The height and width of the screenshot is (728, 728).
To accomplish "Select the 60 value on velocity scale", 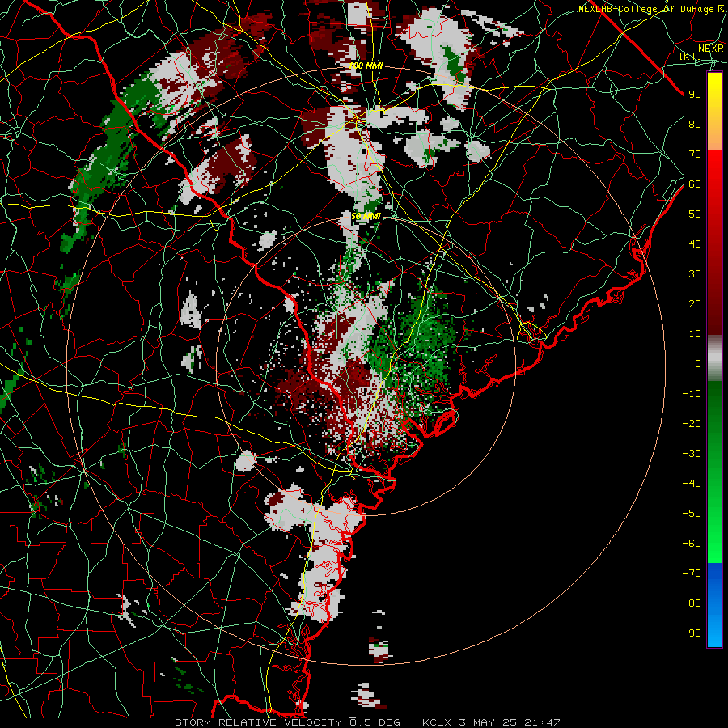I will pos(695,184).
